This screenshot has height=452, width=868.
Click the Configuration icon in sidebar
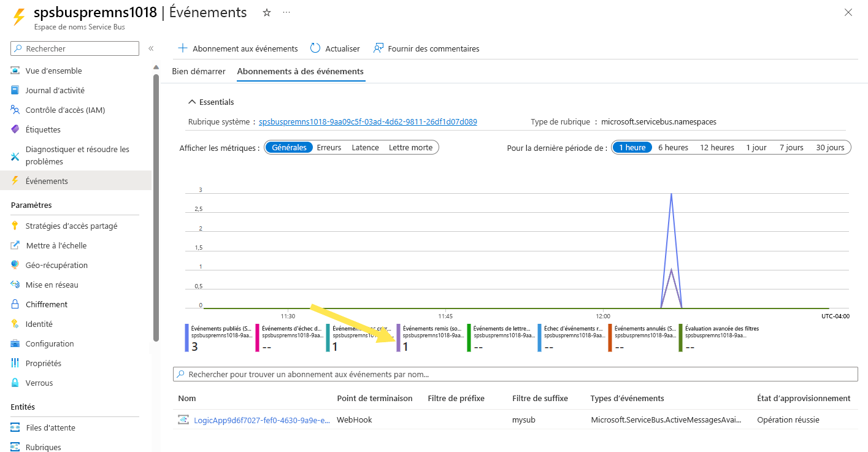15,343
